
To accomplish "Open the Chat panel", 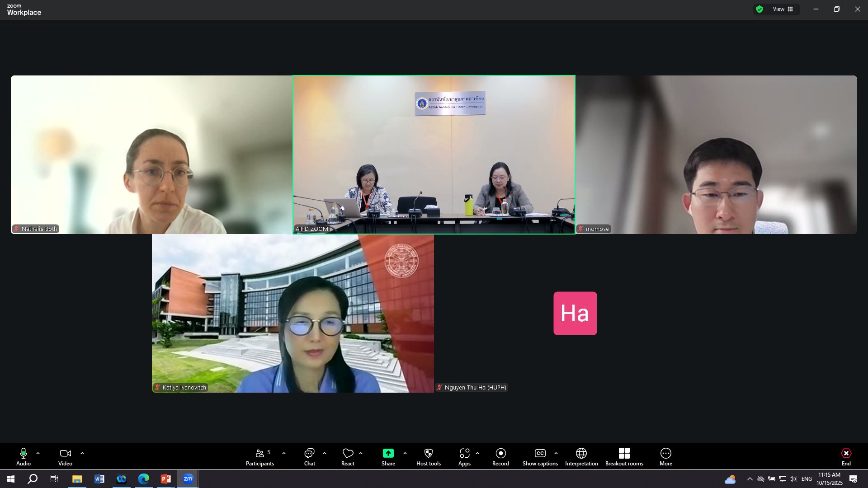I will [x=309, y=456].
